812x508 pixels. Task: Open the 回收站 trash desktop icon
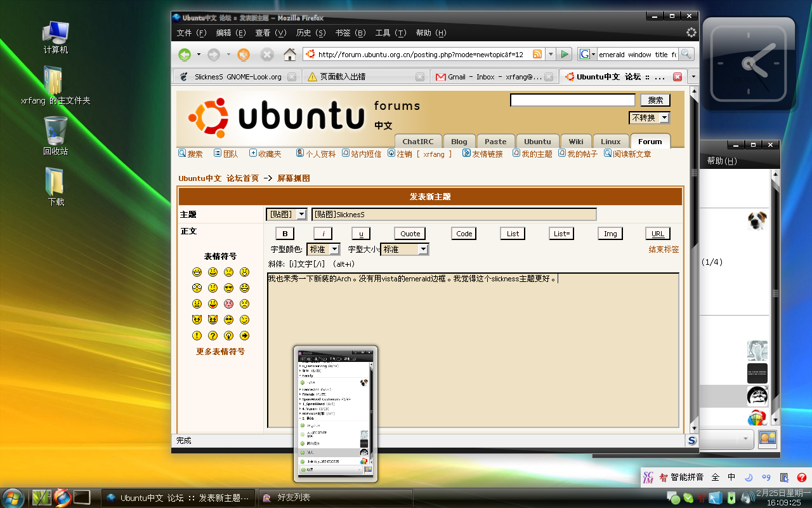point(55,137)
